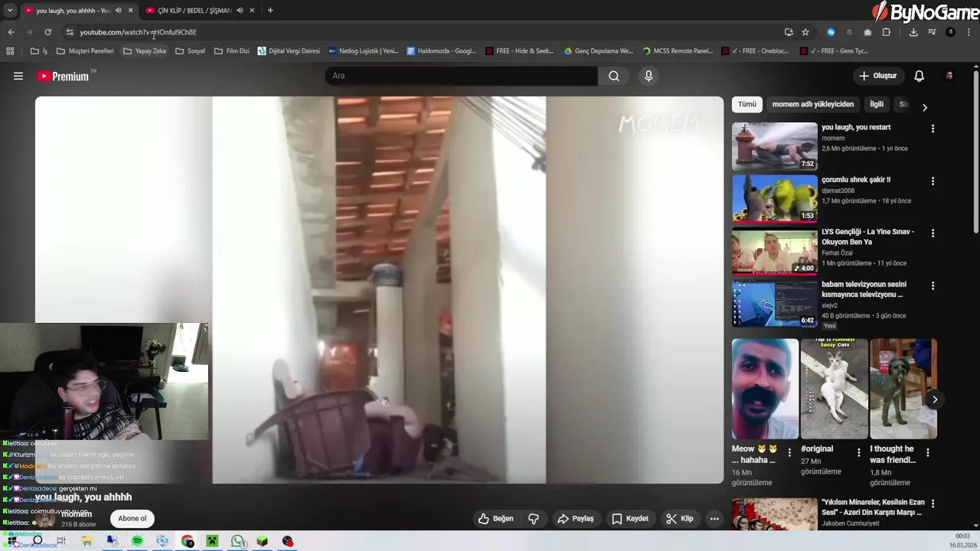Screen dimensions: 980x551
Task: Open 'LYS Gençliği - La Yine Sınav' thumbnail
Action: pos(774,250)
